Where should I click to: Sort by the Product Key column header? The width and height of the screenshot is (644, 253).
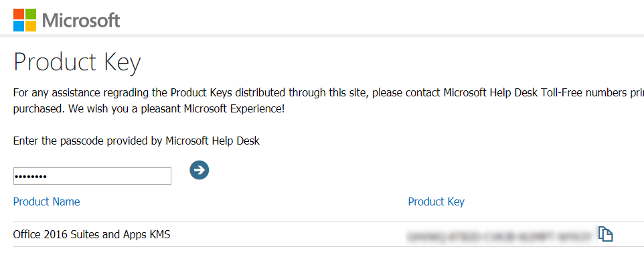coord(436,201)
